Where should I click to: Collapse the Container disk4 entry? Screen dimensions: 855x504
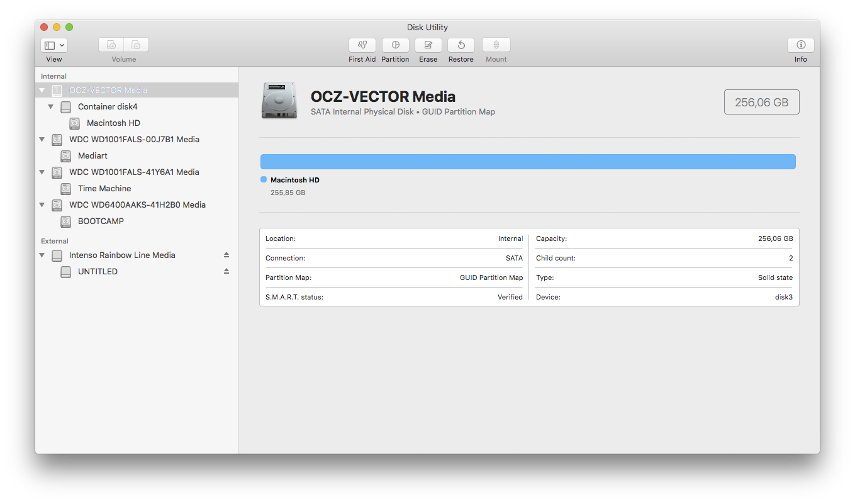point(51,107)
